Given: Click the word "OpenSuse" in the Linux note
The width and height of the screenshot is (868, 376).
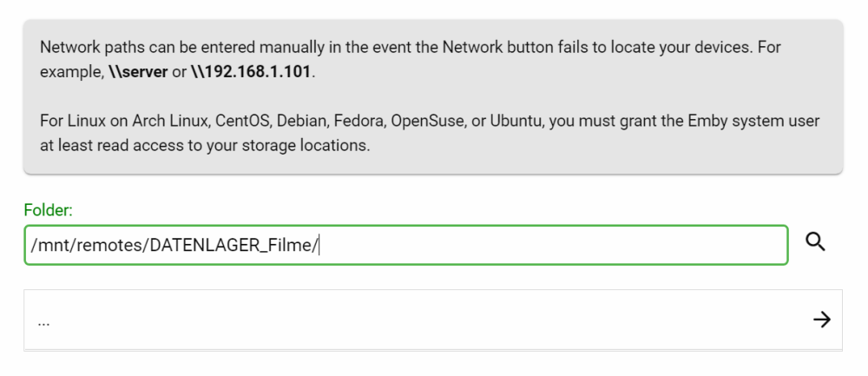Looking at the screenshot, I should pos(427,121).
